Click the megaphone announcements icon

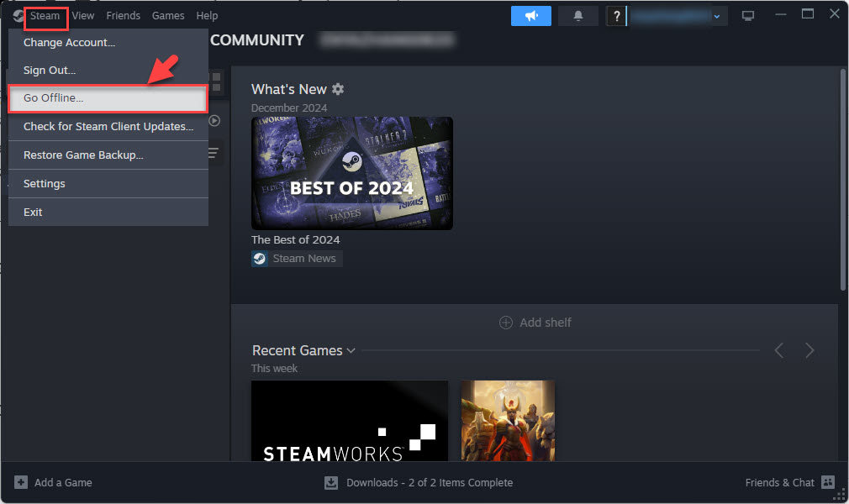tap(530, 16)
